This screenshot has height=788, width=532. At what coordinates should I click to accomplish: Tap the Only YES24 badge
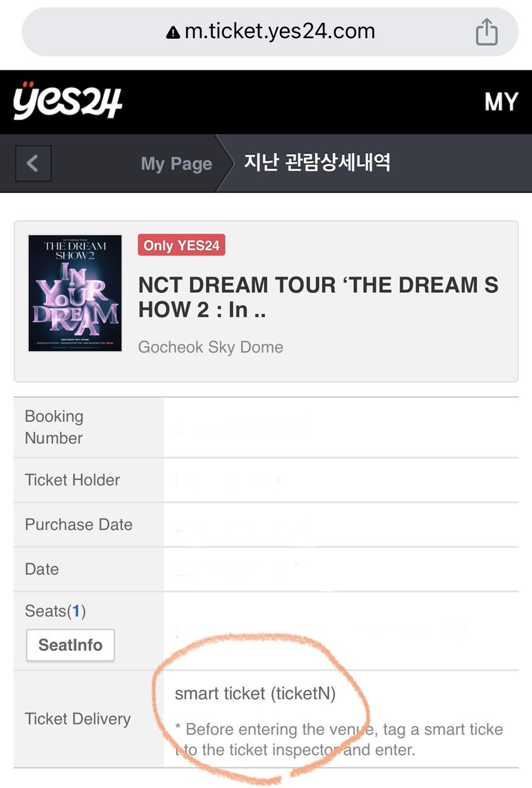(x=181, y=246)
